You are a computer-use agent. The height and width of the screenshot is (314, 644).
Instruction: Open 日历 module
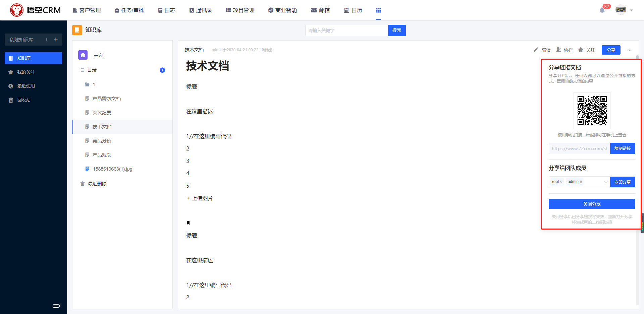(x=353, y=10)
